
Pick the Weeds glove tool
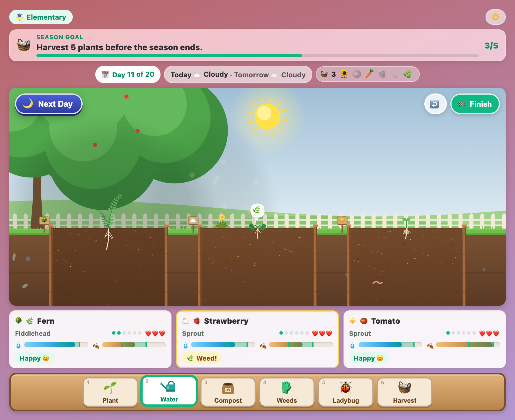[287, 392]
